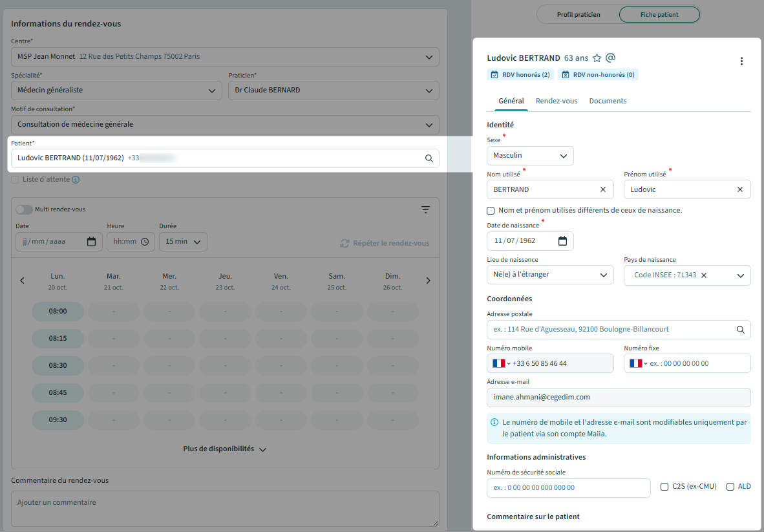Image resolution: width=764 pixels, height=532 pixels.
Task: Check name differs from birth name box
Action: (491, 211)
